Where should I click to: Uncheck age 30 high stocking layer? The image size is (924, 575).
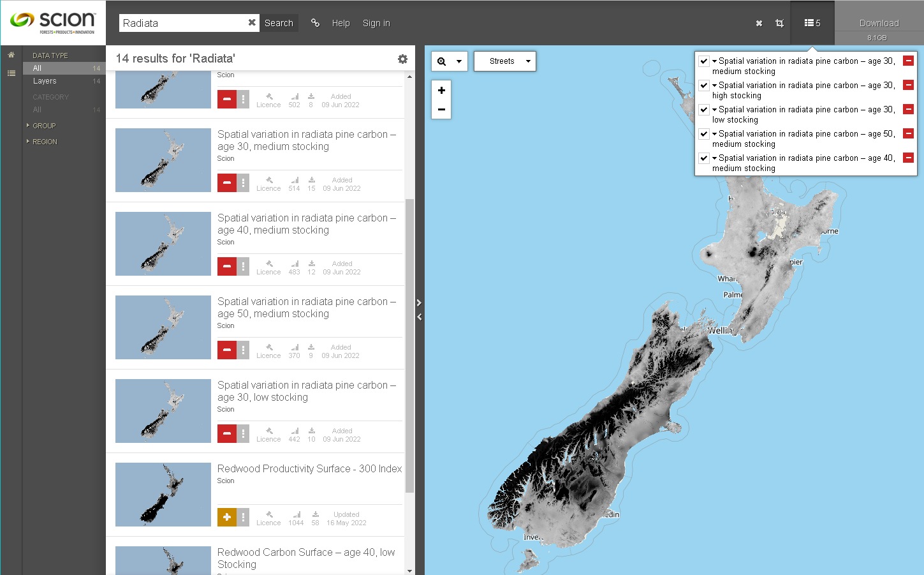pyautogui.click(x=704, y=86)
